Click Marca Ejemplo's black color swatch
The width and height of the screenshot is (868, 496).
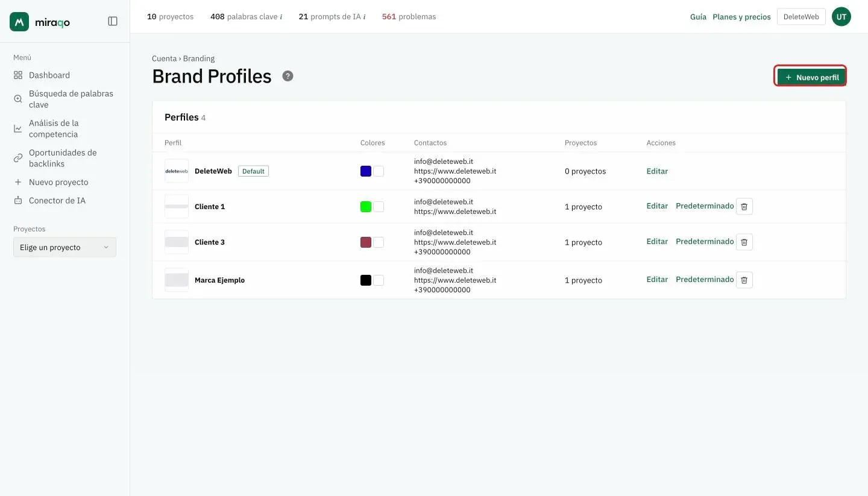(366, 280)
